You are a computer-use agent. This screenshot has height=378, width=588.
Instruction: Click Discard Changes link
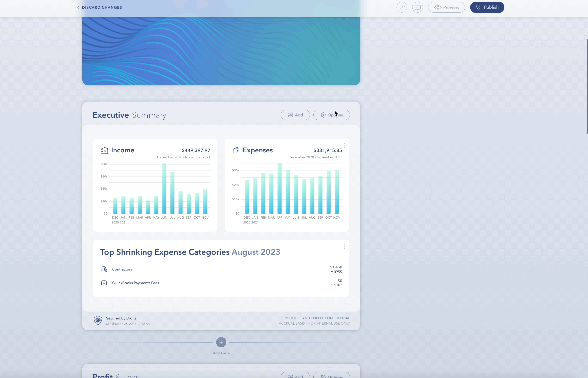100,7
